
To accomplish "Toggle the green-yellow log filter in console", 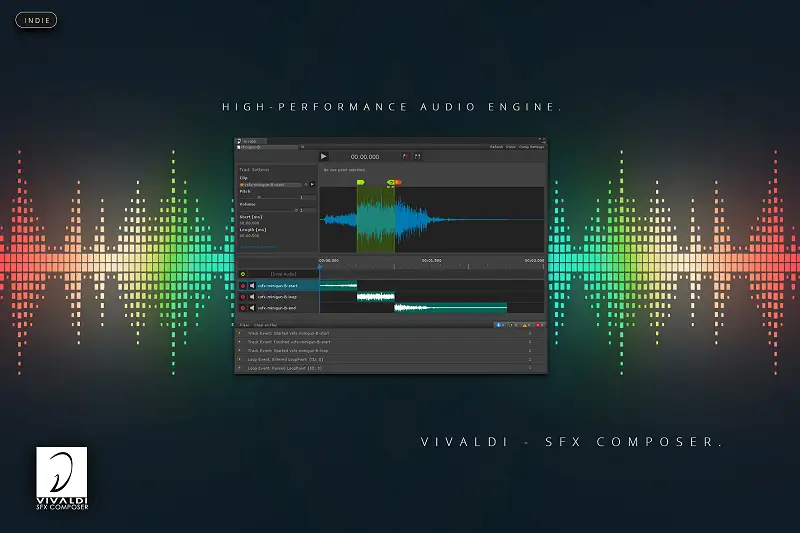I will coord(513,325).
